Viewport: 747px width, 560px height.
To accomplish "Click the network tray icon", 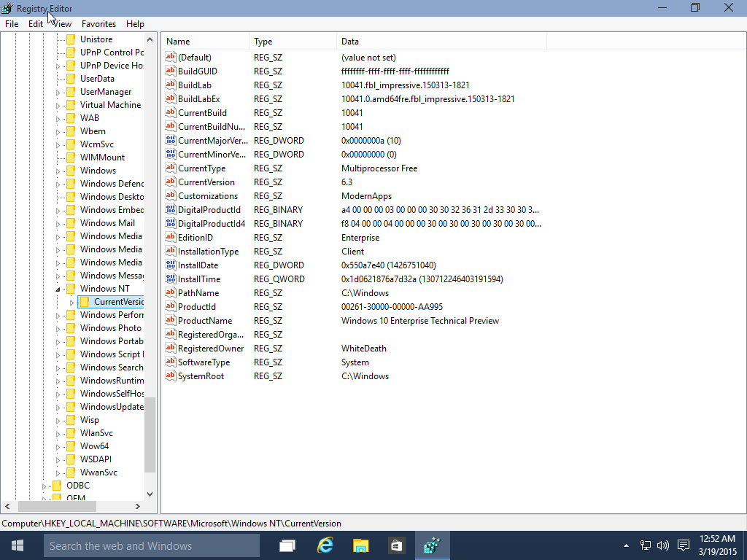I will (645, 545).
